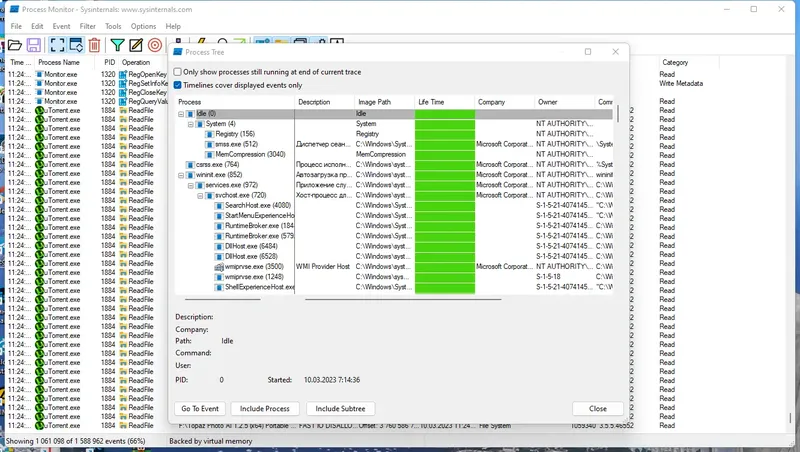Click the csrss.exe (764) process icon

tap(190, 165)
